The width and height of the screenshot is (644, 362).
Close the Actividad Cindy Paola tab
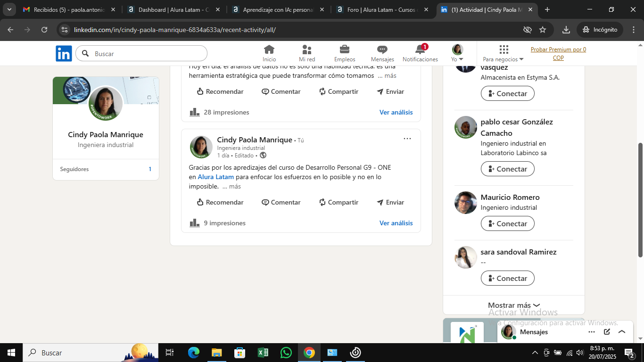(x=530, y=9)
